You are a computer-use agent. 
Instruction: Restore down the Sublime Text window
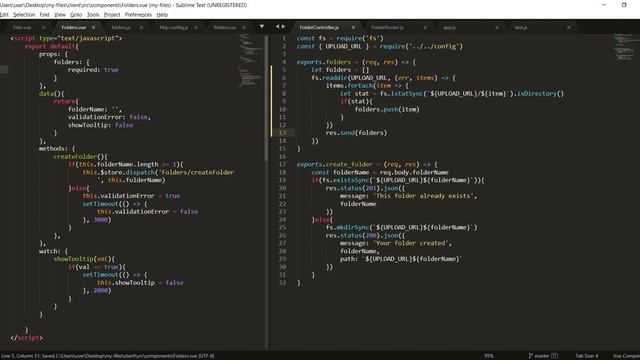tap(624, 5)
